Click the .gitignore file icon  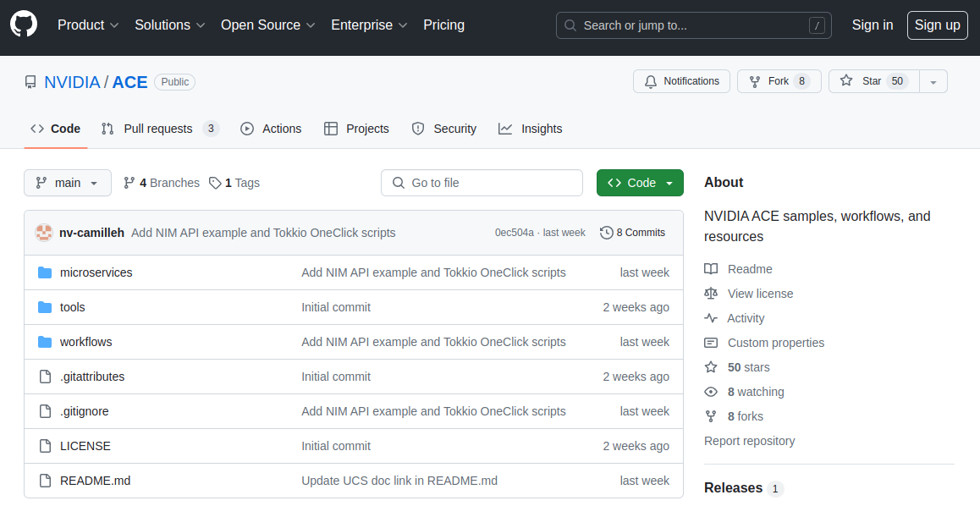(x=45, y=411)
